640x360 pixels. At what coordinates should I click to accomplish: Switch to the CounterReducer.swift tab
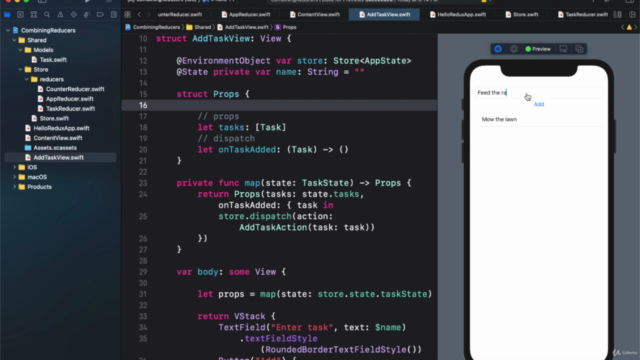tap(180, 15)
